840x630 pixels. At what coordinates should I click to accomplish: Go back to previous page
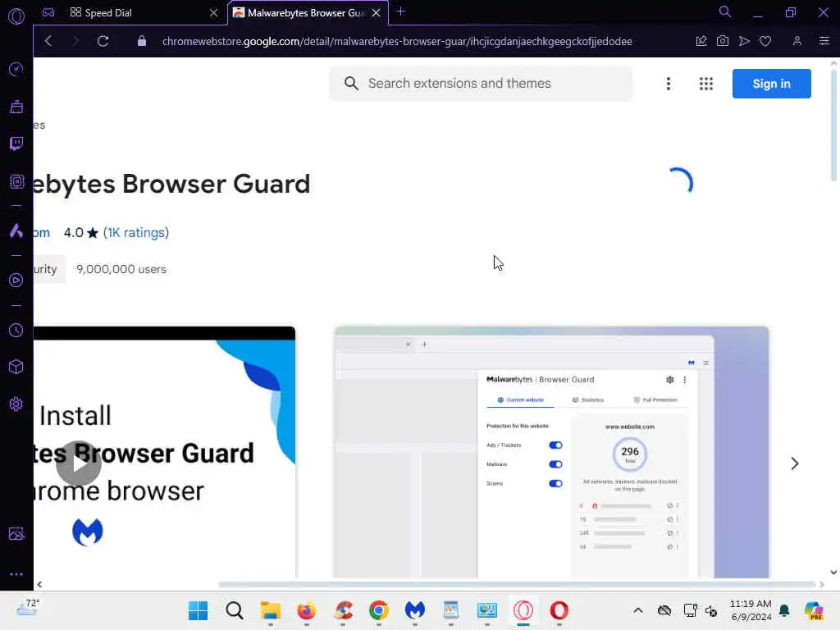pyautogui.click(x=48, y=41)
